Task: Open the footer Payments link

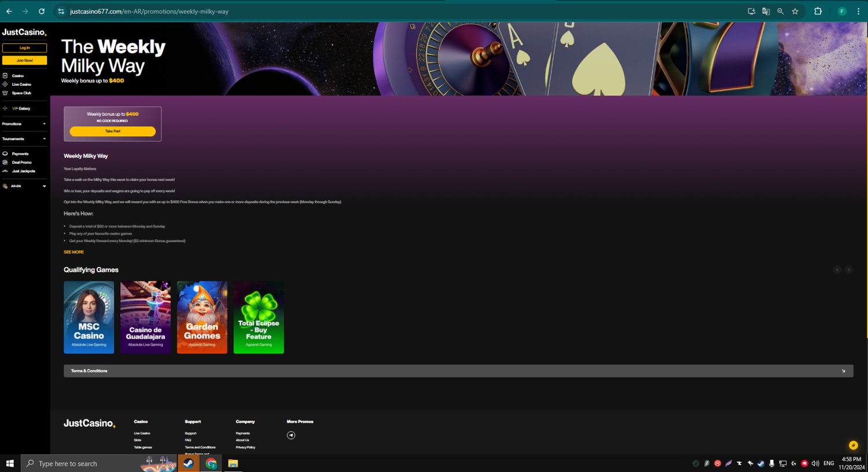Action: (x=242, y=433)
